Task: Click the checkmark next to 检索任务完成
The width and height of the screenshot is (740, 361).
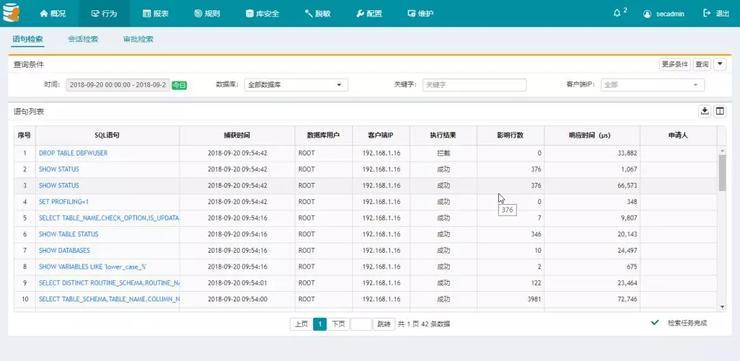Action: [x=655, y=323]
